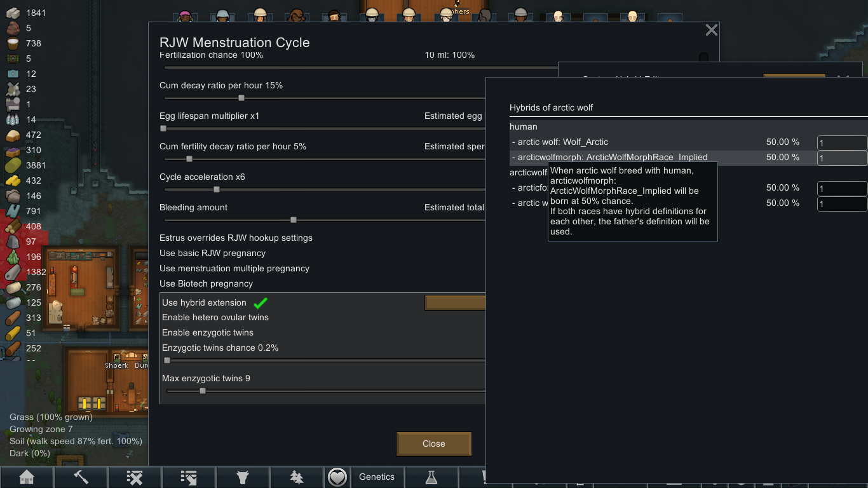Enable hetero ovular twins
The image size is (868, 488).
pos(215,317)
